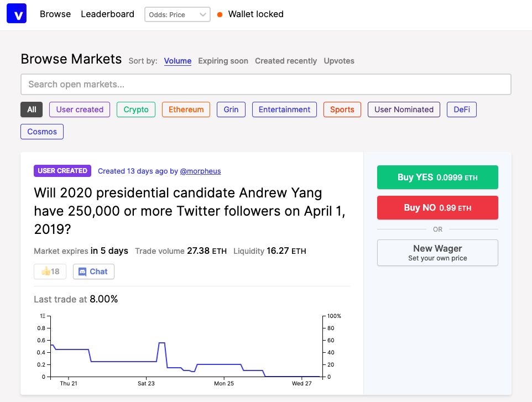Open the market Chat button
Image resolution: width=532 pixels, height=402 pixels.
pos(93,272)
